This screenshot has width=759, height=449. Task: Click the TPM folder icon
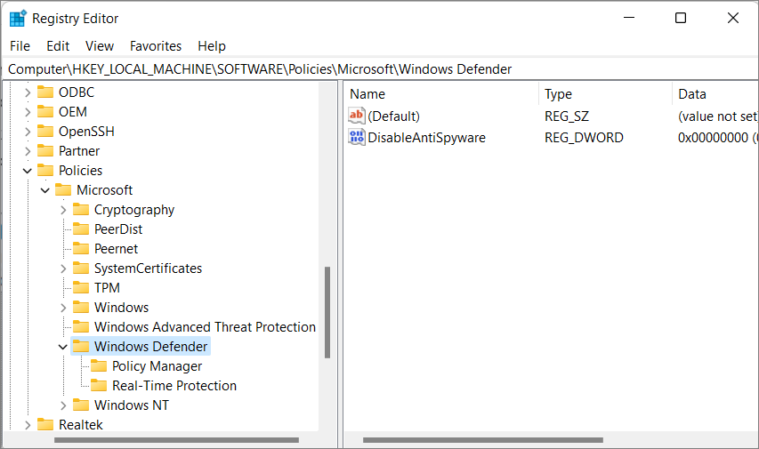pyautogui.click(x=81, y=288)
